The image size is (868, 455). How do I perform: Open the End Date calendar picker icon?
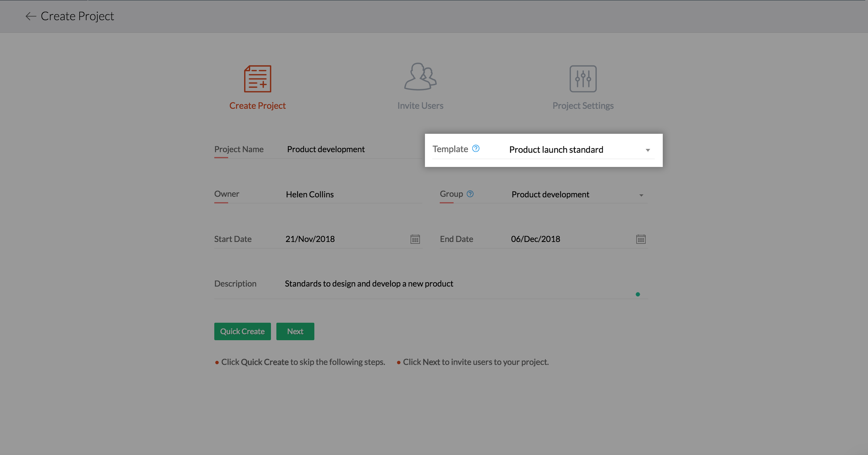pyautogui.click(x=640, y=239)
